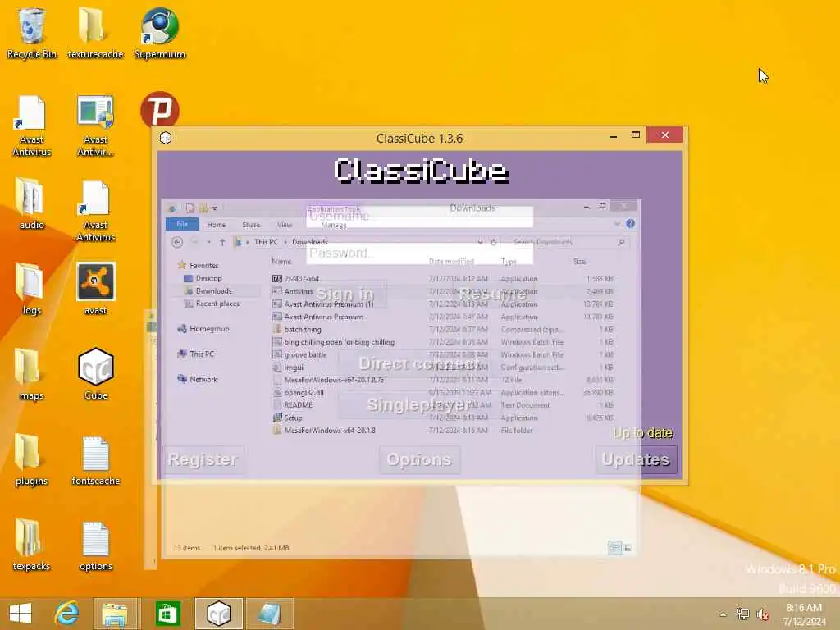Open the Windows Store taskbar icon
The height and width of the screenshot is (630, 840).
coord(167,614)
